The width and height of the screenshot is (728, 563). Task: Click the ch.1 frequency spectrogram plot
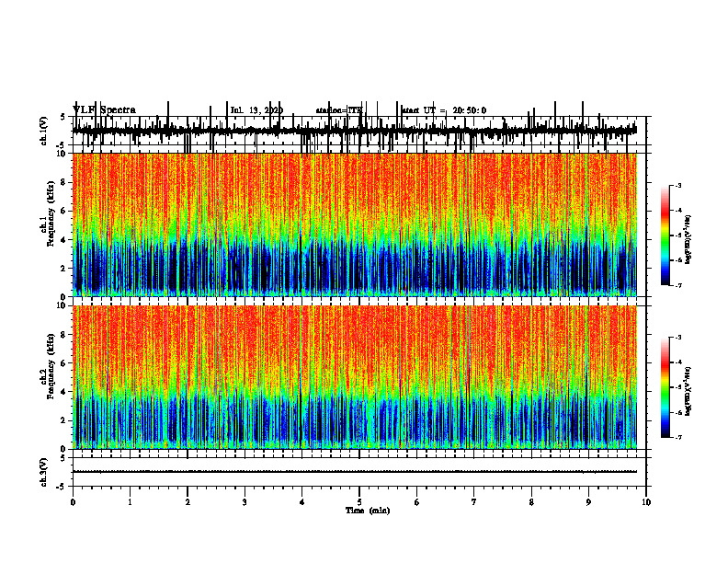pyautogui.click(x=355, y=224)
